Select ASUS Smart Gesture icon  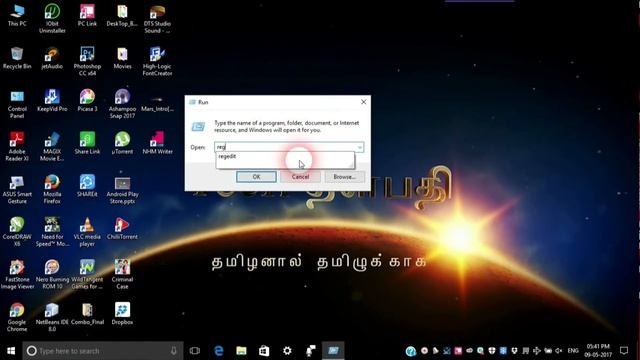pos(17,189)
